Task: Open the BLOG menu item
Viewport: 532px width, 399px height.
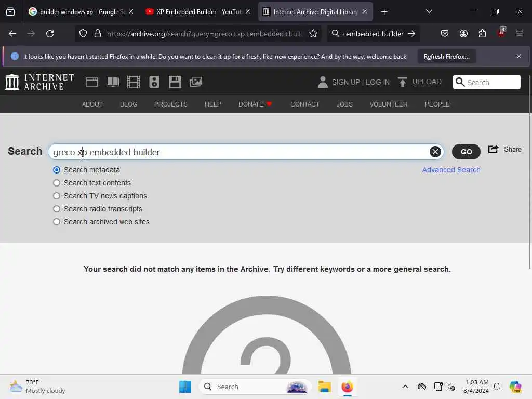Action: tap(128, 104)
